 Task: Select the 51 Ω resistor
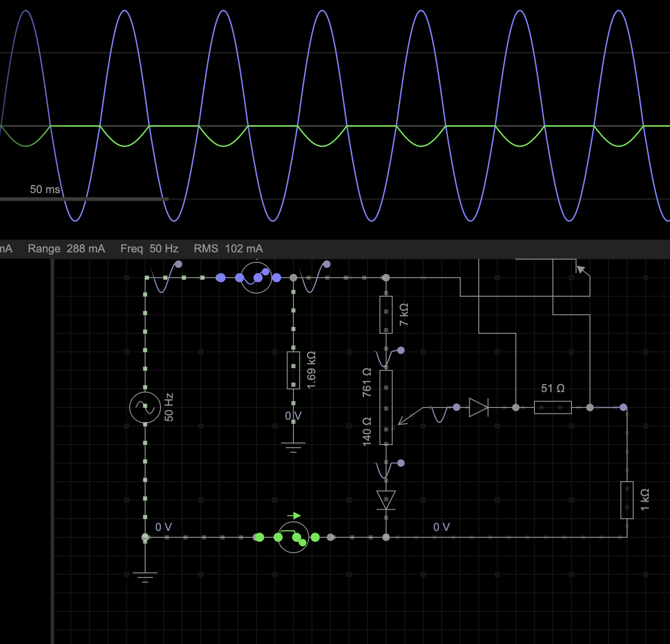coord(552,407)
